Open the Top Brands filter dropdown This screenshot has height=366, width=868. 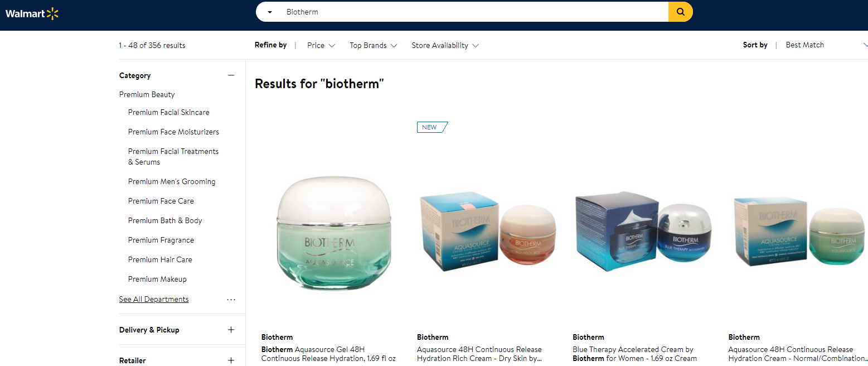[374, 46]
